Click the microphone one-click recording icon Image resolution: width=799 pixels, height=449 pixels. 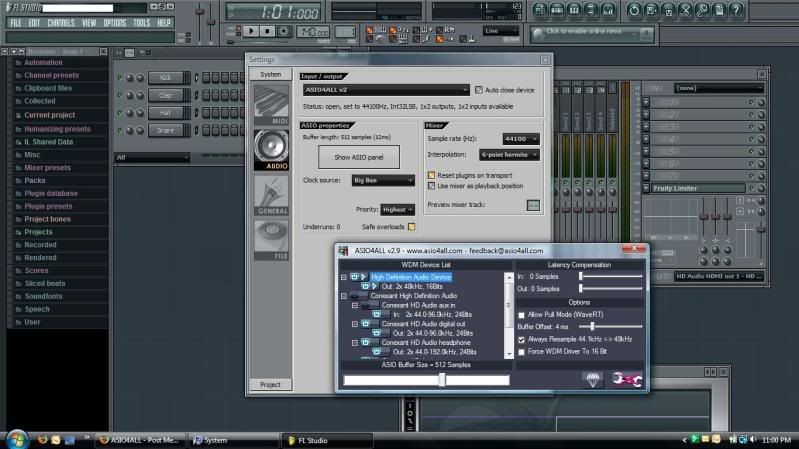[x=702, y=10]
